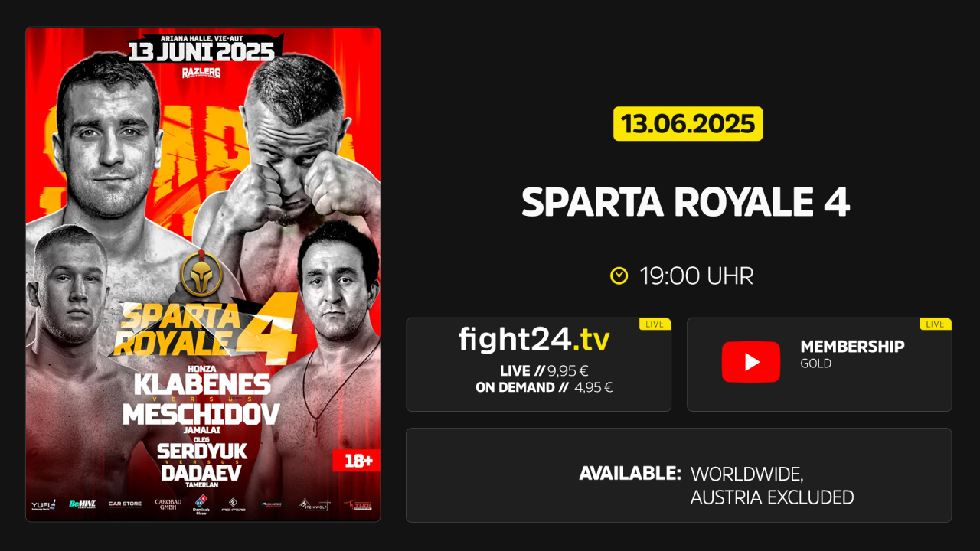Click the Sparta Royale 4 heading
980x551 pixels.
point(686,203)
